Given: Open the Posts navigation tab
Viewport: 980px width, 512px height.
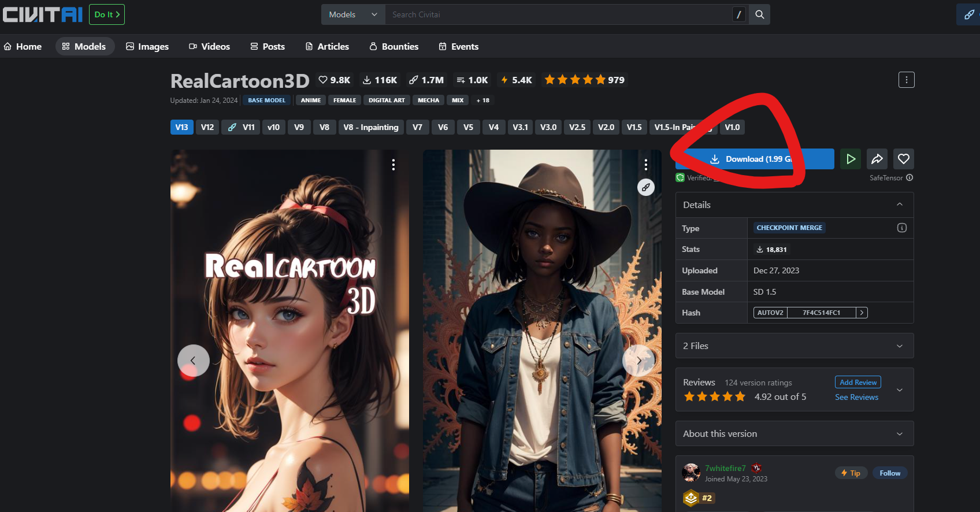Looking at the screenshot, I should [268, 46].
